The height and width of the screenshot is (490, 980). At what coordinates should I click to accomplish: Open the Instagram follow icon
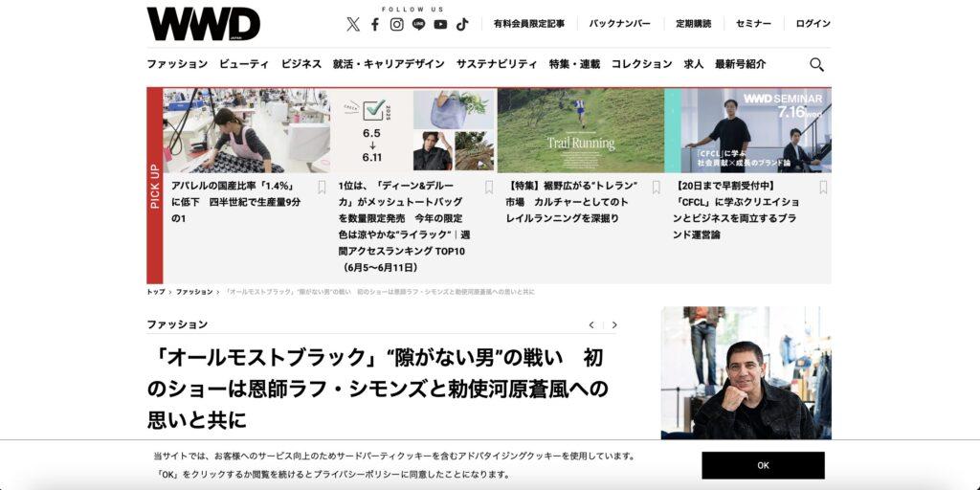click(397, 24)
